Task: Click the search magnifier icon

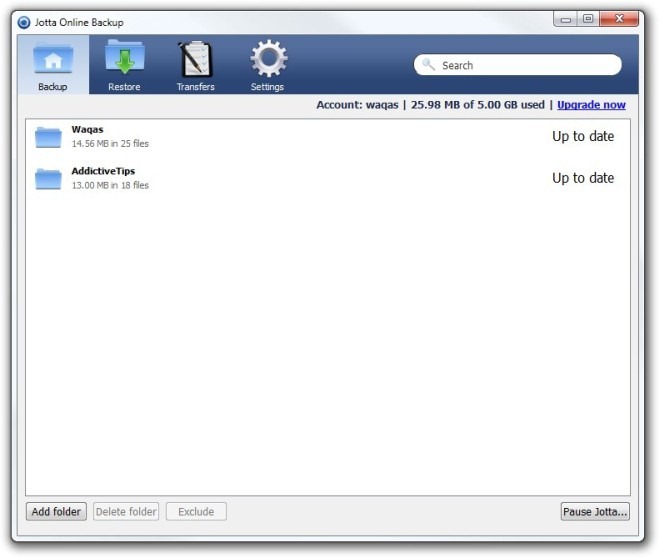Action: point(428,64)
